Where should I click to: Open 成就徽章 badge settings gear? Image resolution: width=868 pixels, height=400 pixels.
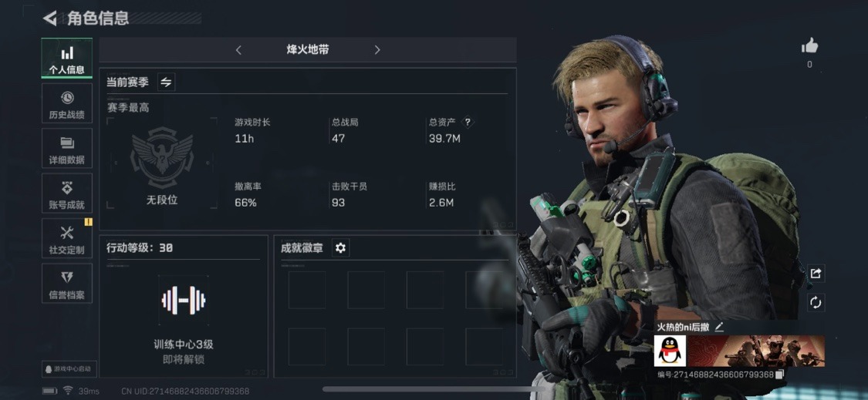point(340,248)
